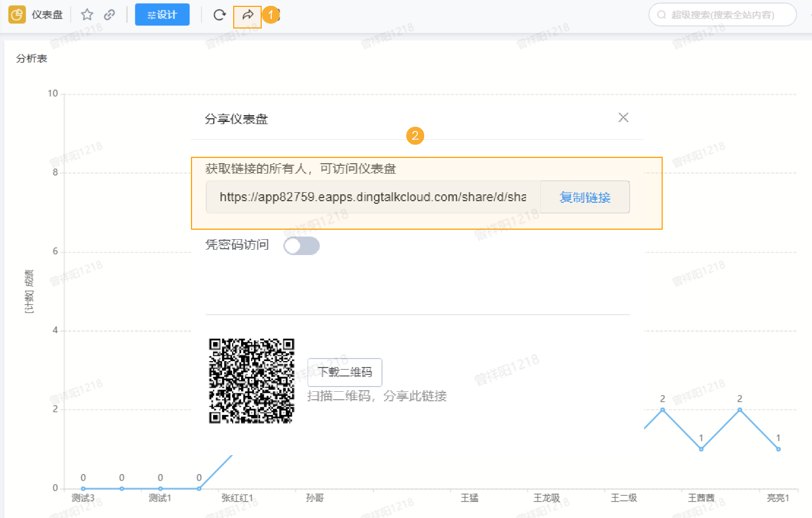Click the QR code image
The width and height of the screenshot is (812, 518).
click(252, 380)
